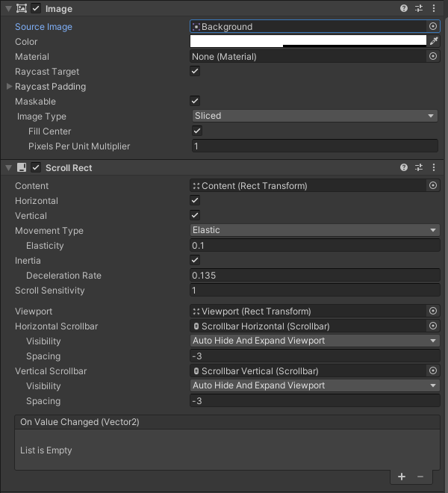The image size is (448, 493).
Task: Open Vertical Scrollbar Visibility dropdown
Action: coord(314,385)
